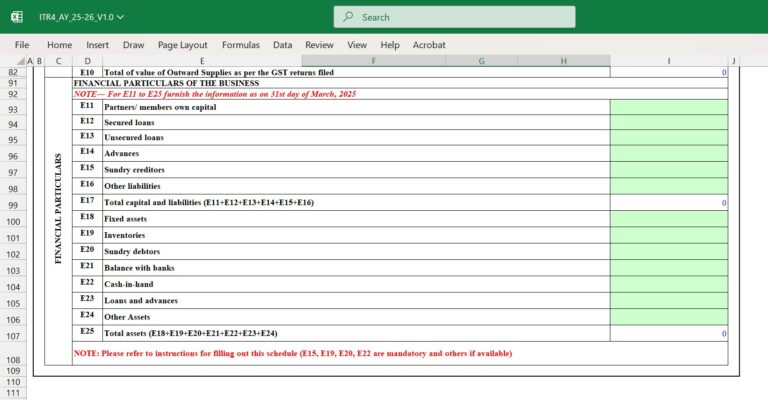The width and height of the screenshot is (768, 400).
Task: Select the Sundry creditors green input cell
Action: pos(668,170)
